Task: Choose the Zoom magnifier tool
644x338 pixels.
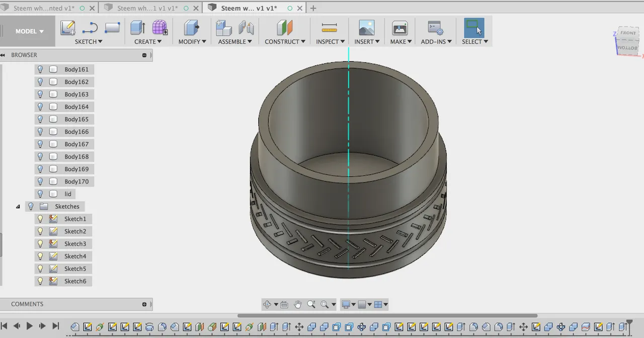Action: pos(311,304)
